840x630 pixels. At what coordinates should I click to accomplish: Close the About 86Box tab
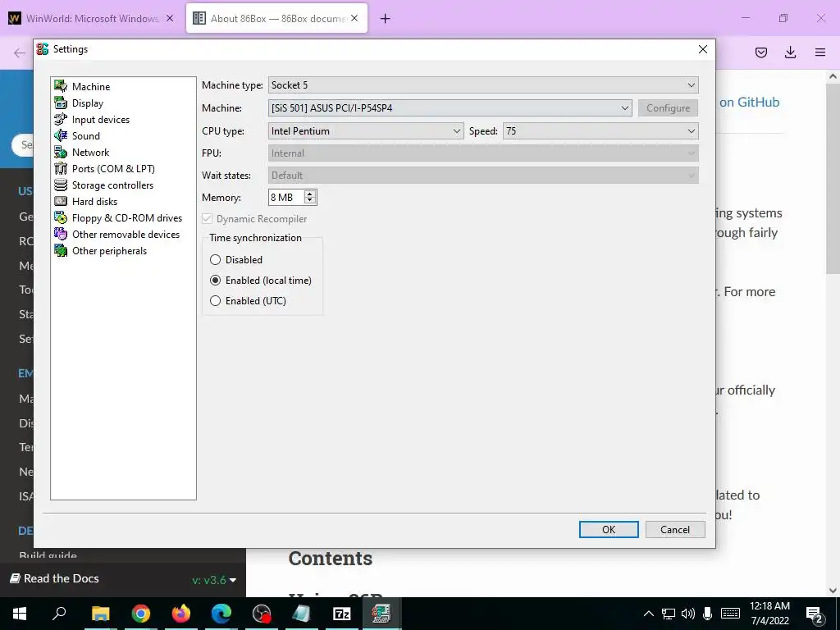click(x=354, y=18)
